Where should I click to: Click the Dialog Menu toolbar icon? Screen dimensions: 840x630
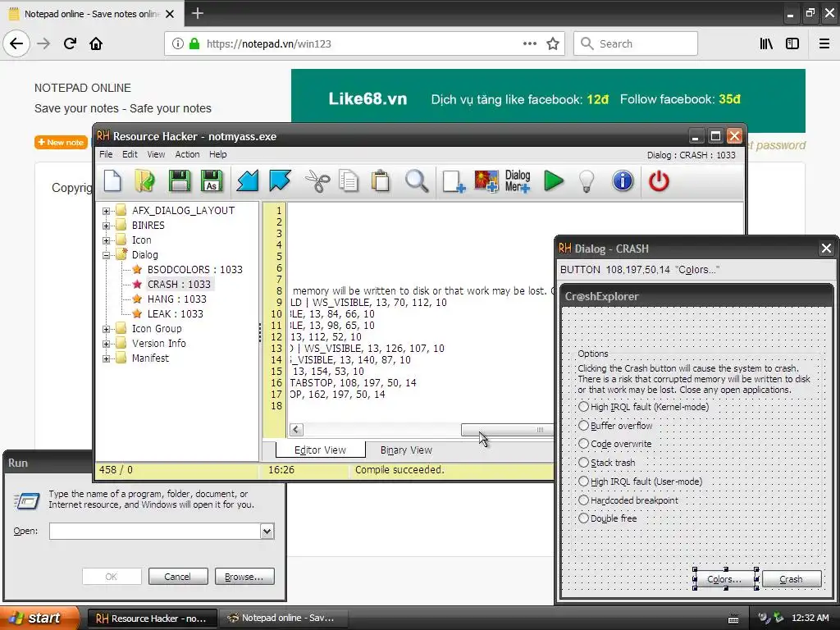pyautogui.click(x=518, y=181)
